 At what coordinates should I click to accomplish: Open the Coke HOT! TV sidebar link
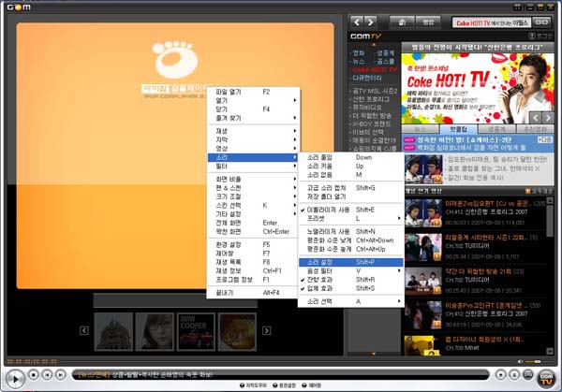click(x=375, y=70)
